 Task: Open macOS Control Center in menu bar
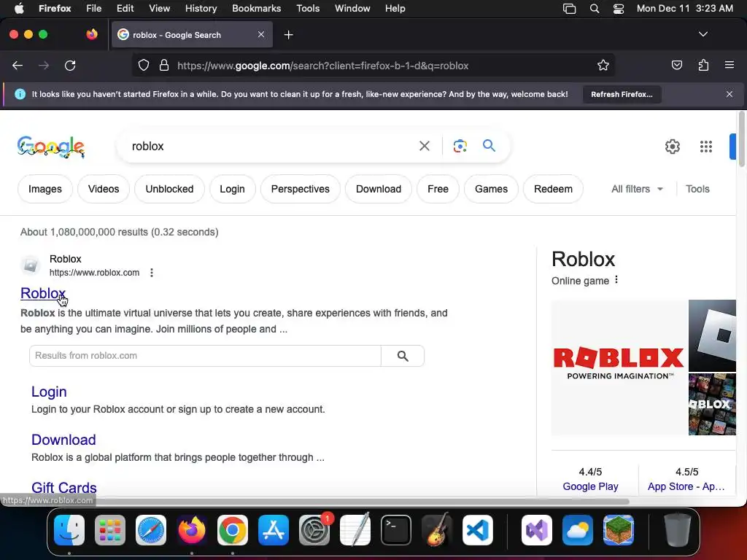point(619,9)
